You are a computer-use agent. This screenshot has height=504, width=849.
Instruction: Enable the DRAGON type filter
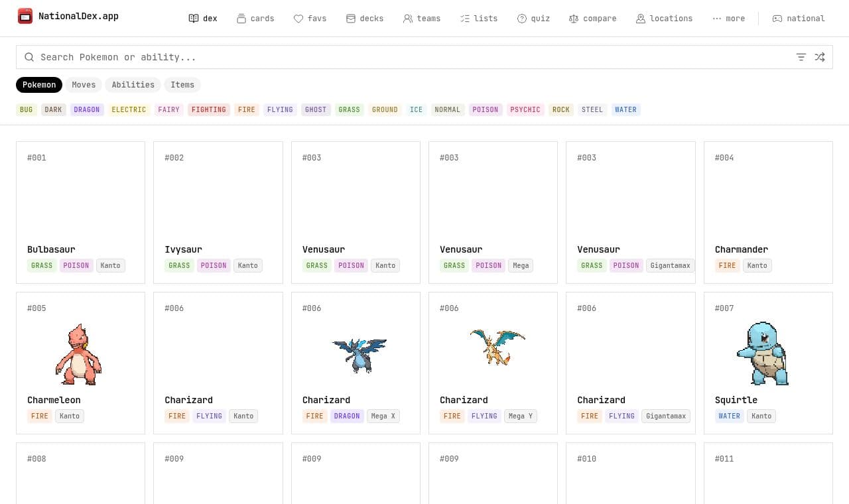point(87,110)
